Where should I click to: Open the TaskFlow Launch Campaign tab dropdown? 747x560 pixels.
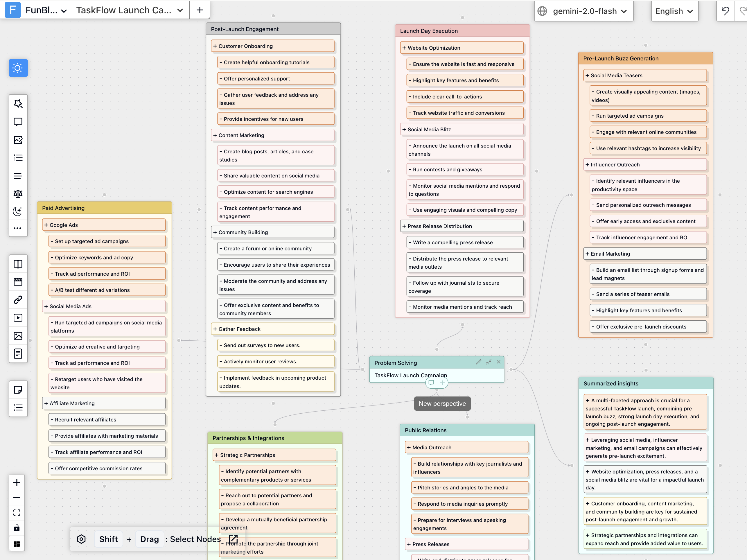[180, 10]
